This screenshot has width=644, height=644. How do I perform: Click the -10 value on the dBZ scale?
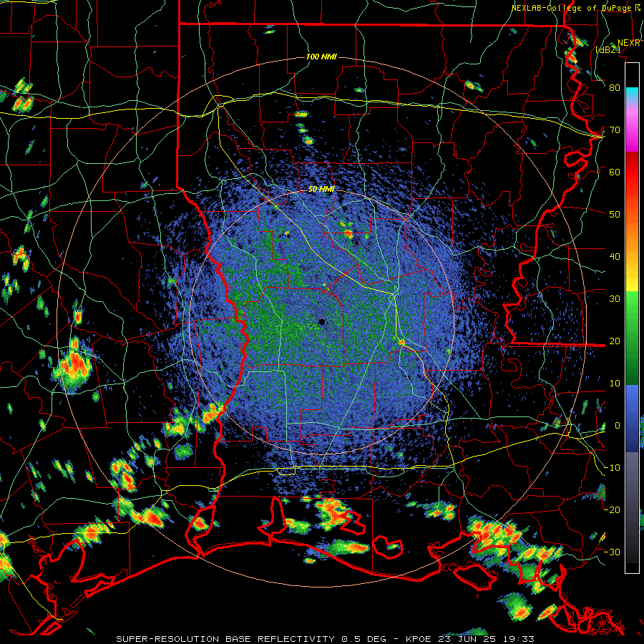tap(613, 467)
